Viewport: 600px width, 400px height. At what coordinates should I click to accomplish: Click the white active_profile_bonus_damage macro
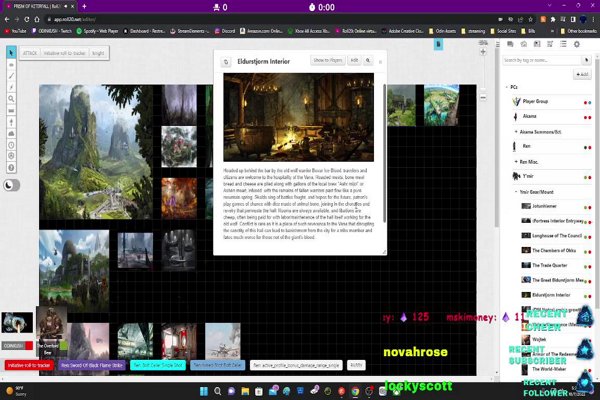tap(296, 365)
